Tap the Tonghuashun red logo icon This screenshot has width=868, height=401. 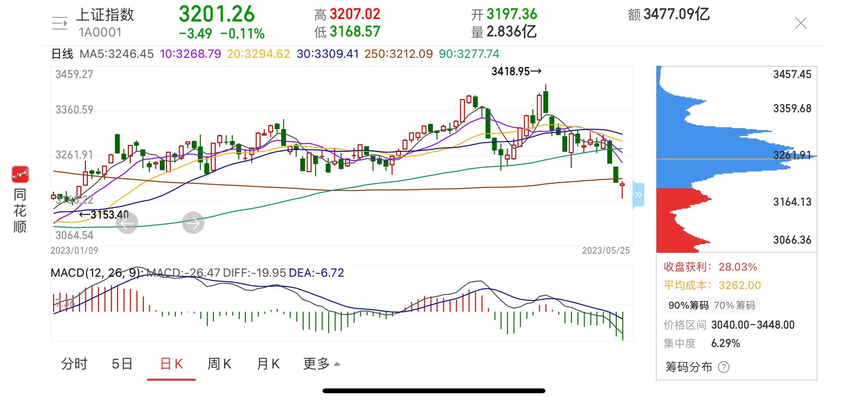(20, 174)
